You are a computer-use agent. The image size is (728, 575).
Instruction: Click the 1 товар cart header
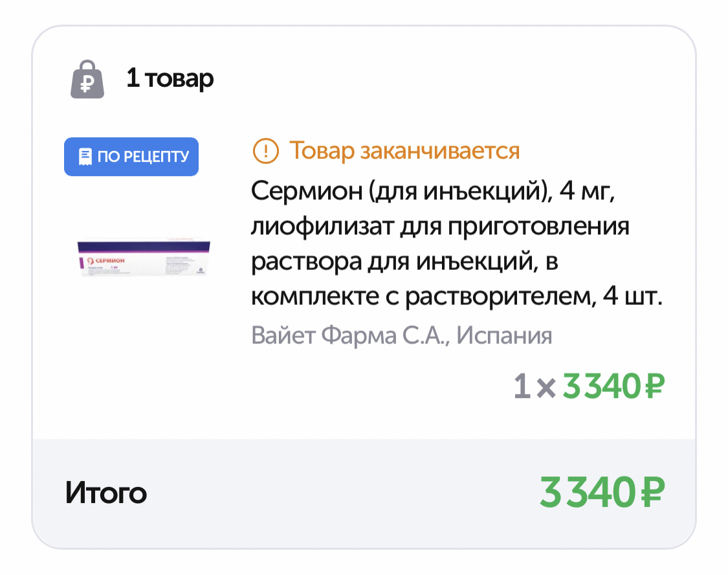(x=170, y=78)
